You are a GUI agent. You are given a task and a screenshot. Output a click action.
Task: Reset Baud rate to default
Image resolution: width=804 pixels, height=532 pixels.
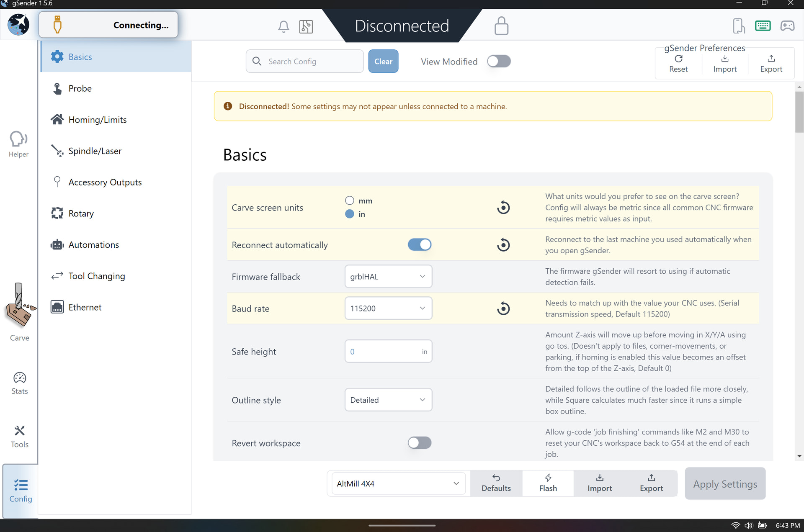tap(503, 308)
